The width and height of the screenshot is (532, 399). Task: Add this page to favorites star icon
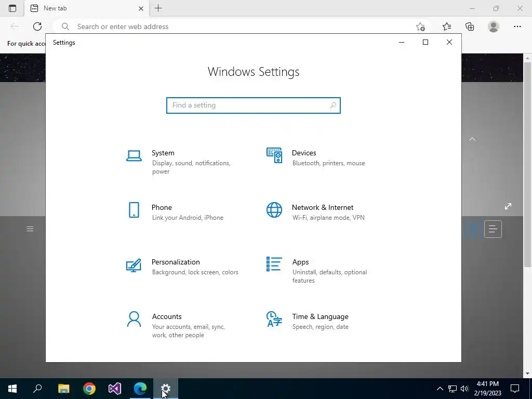point(420,27)
